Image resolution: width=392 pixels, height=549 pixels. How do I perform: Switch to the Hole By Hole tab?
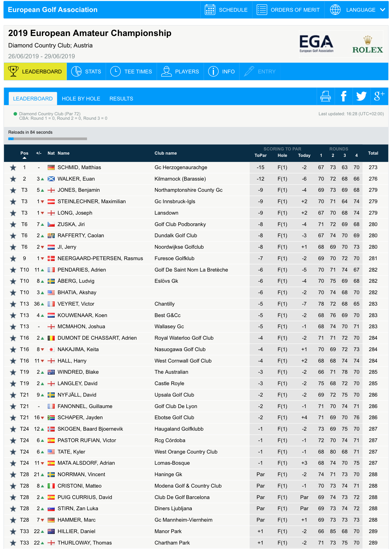pyautogui.click(x=81, y=99)
